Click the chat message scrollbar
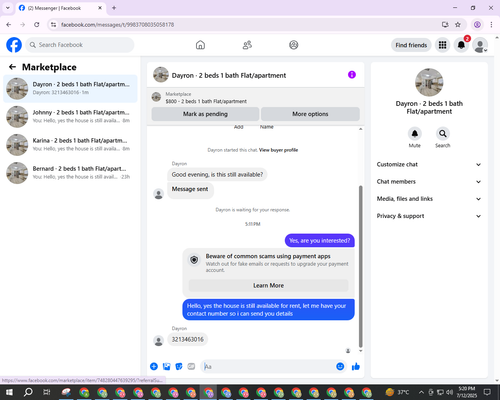Screen dimensions: 500x400 tap(360, 267)
